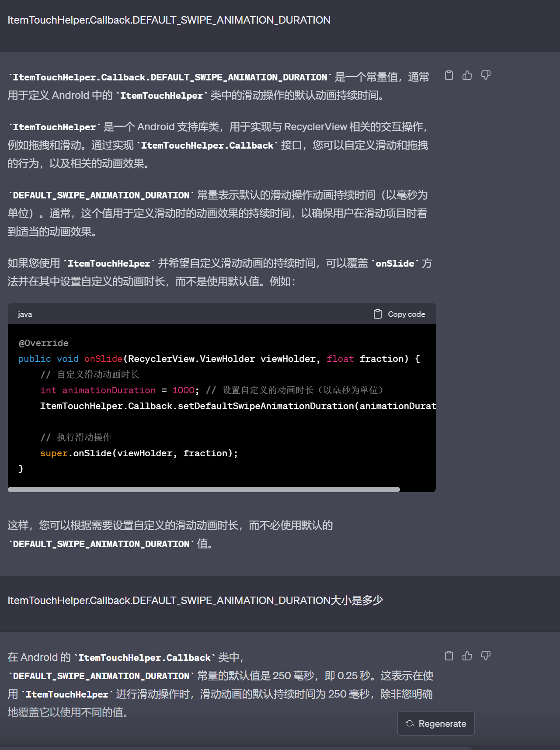Screen dimensions: 560x750
Task: Click the "java" language label
Action: (x=25, y=314)
